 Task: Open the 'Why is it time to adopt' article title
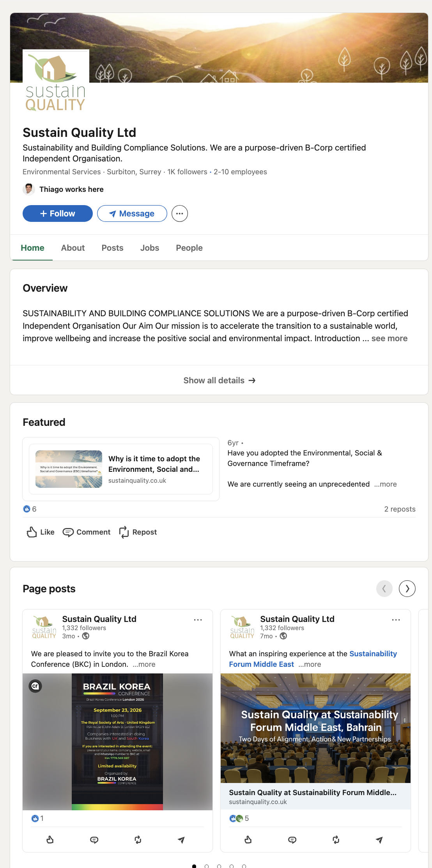[x=154, y=464]
